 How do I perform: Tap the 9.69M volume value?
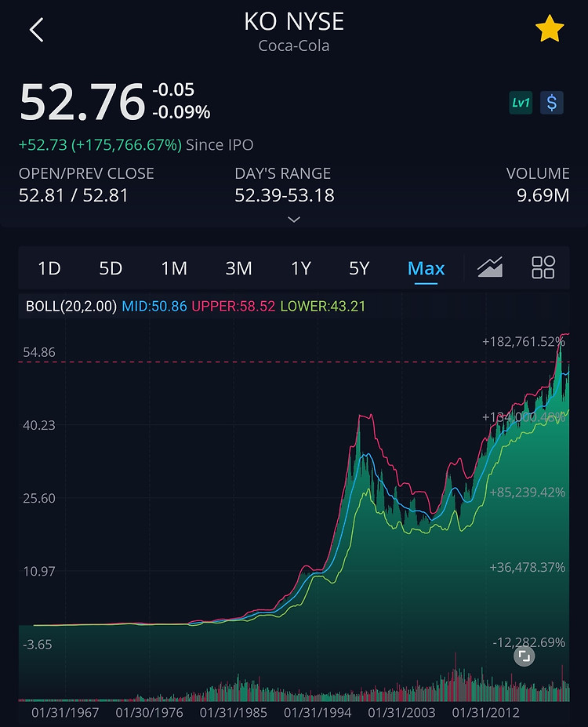point(543,195)
